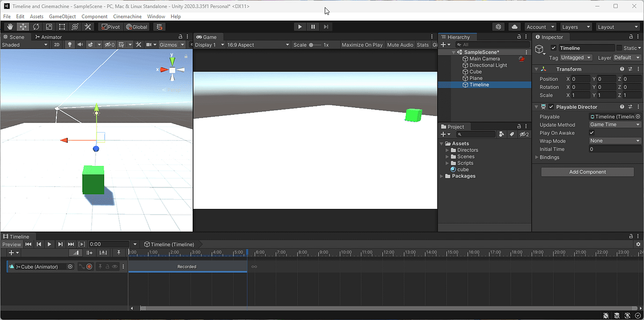Toggle scene audio with the speaker icon
Screen dimensions: 644x320
click(x=80, y=45)
